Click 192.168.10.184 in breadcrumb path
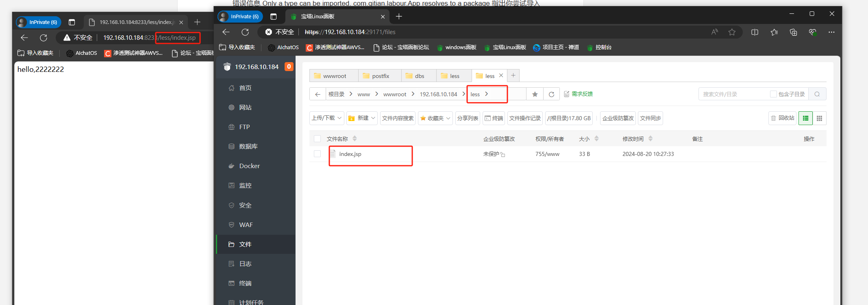The height and width of the screenshot is (305, 868). [438, 94]
